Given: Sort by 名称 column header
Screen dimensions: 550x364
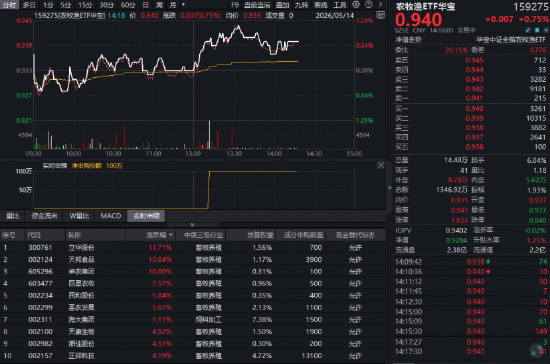Looking at the screenshot, I should click(74, 235).
